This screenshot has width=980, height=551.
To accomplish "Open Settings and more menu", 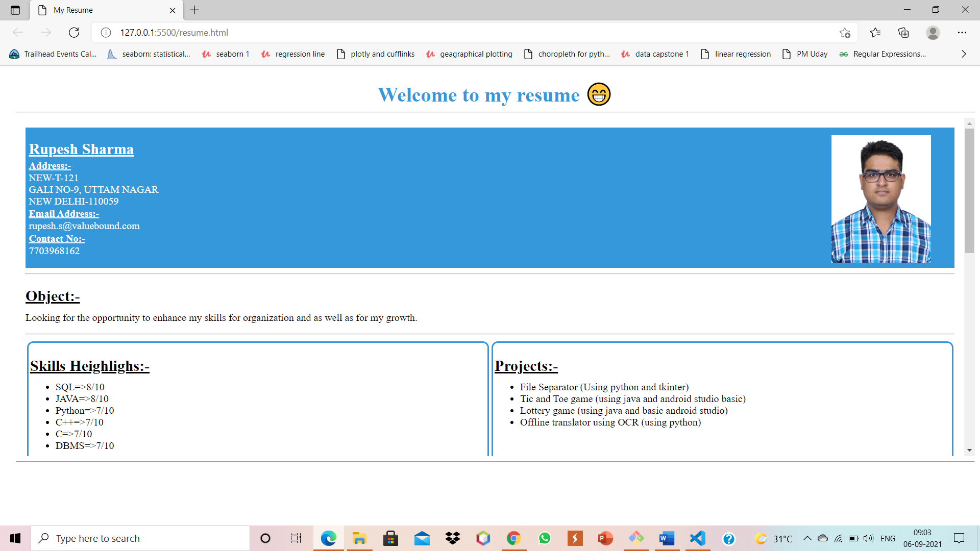I will click(962, 33).
